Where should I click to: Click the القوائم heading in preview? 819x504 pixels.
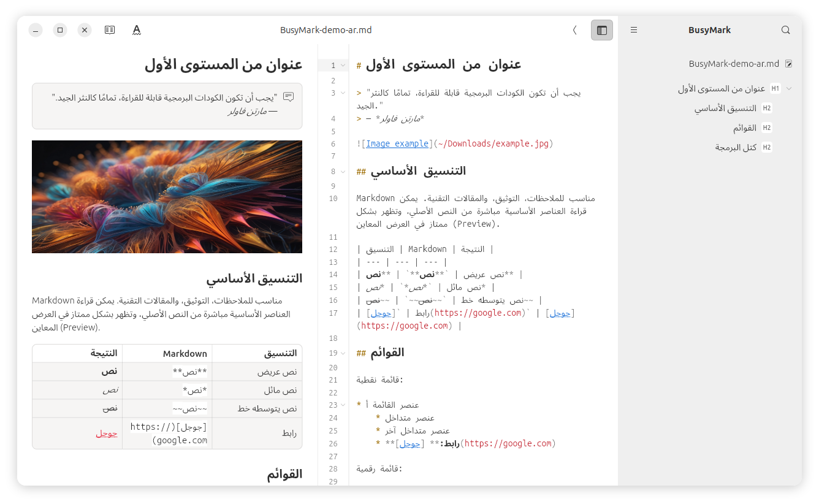click(x=284, y=474)
